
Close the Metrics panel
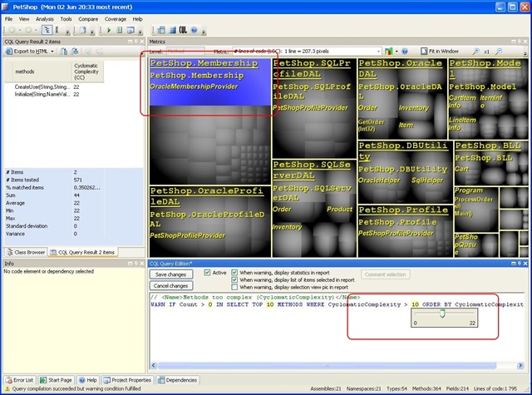click(525, 42)
